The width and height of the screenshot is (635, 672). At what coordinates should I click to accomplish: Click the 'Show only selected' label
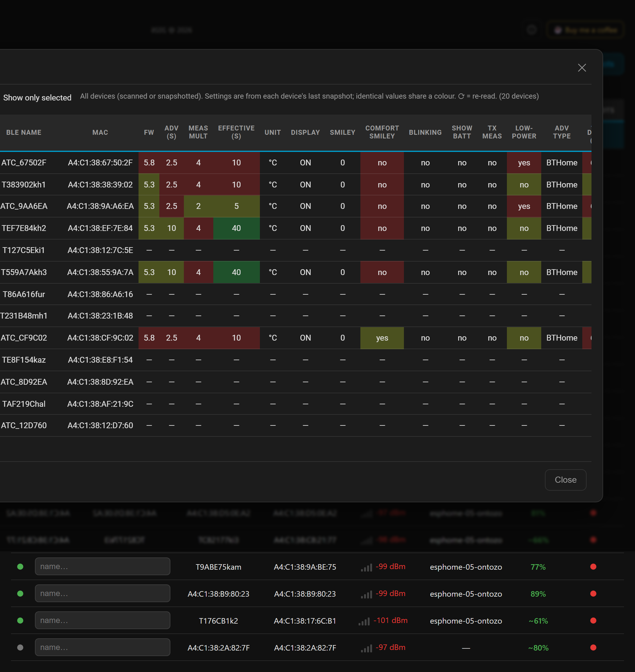click(x=37, y=97)
